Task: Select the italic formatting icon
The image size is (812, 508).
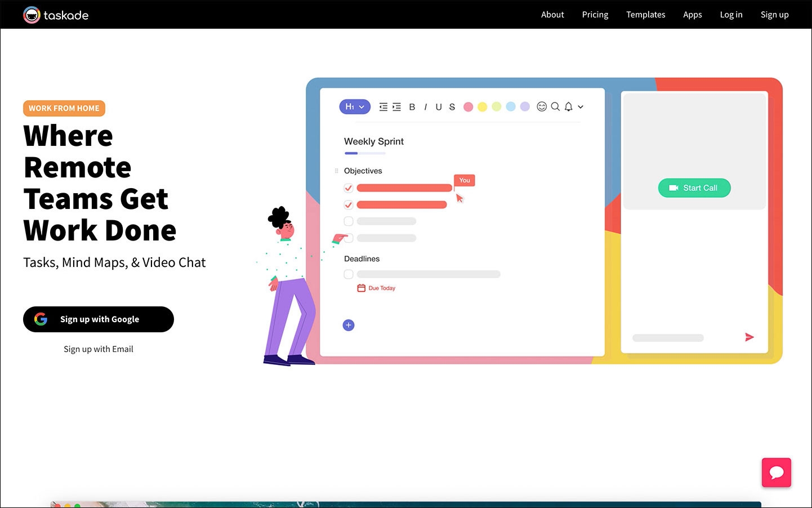Action: (x=425, y=107)
